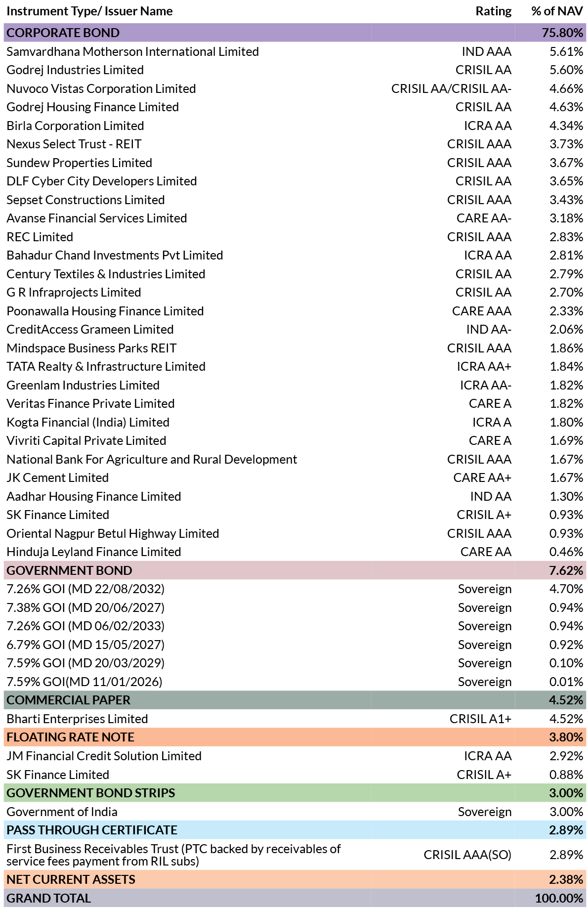The height and width of the screenshot is (909, 588).
Task: Select the Nuvoco Vistas CRISIL AA/CRISIL AA- rating
Action: click(451, 89)
